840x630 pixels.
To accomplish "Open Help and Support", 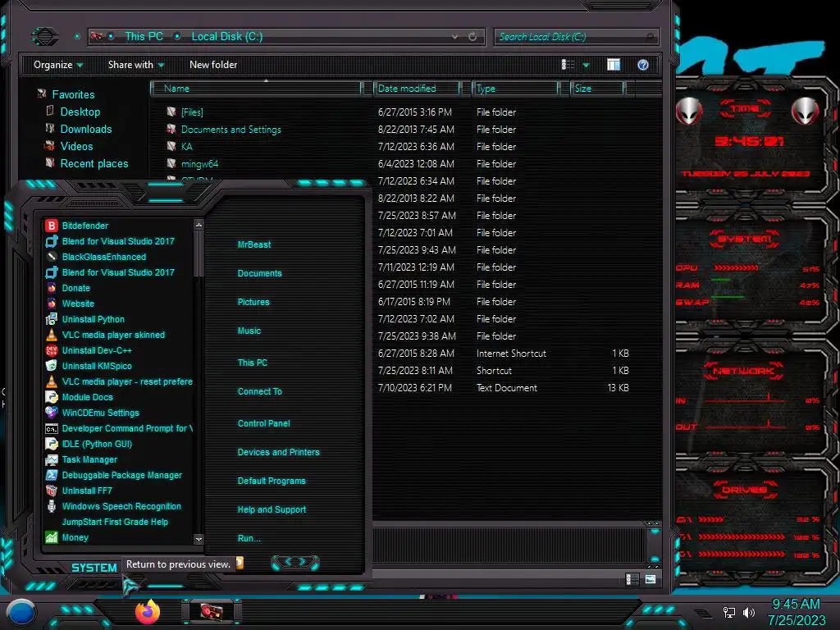I will pos(272,509).
